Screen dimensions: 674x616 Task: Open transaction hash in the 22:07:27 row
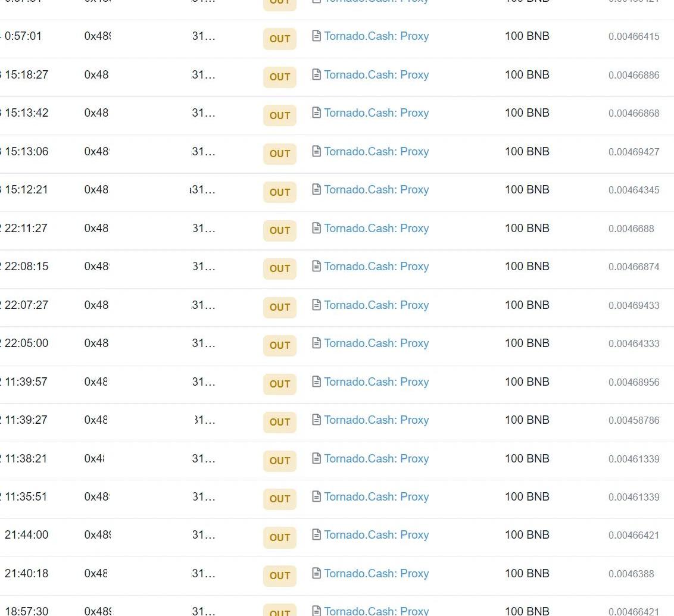point(96,305)
